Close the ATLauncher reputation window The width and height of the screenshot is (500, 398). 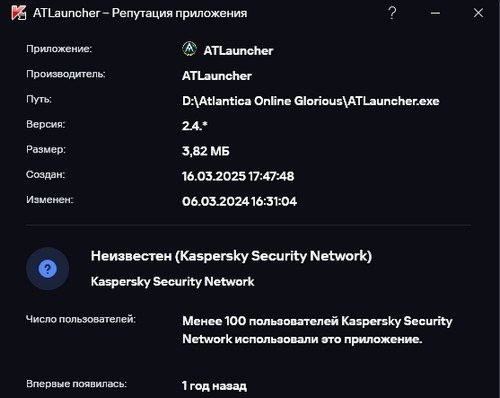(x=478, y=13)
